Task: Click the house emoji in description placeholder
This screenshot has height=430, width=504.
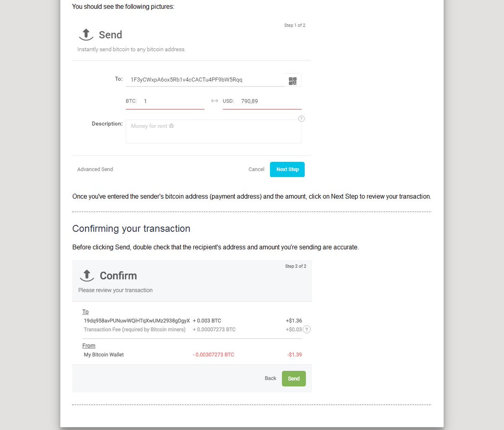Action: click(171, 126)
